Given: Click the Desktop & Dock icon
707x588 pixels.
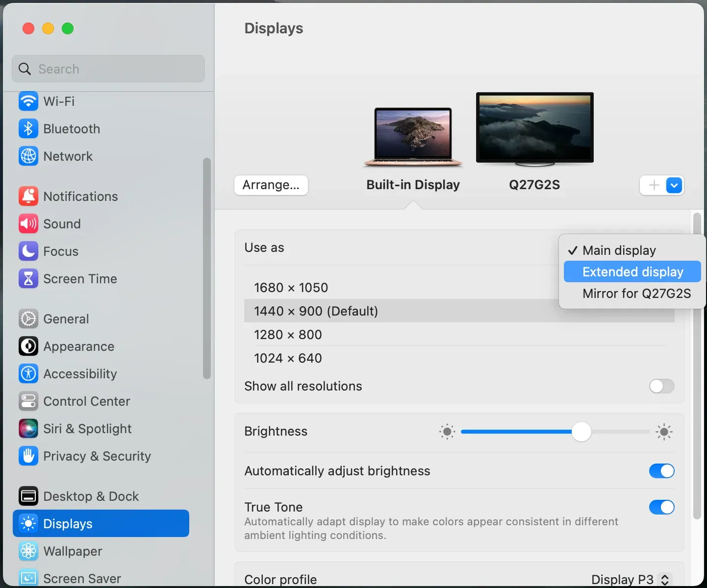Looking at the screenshot, I should click(x=28, y=496).
